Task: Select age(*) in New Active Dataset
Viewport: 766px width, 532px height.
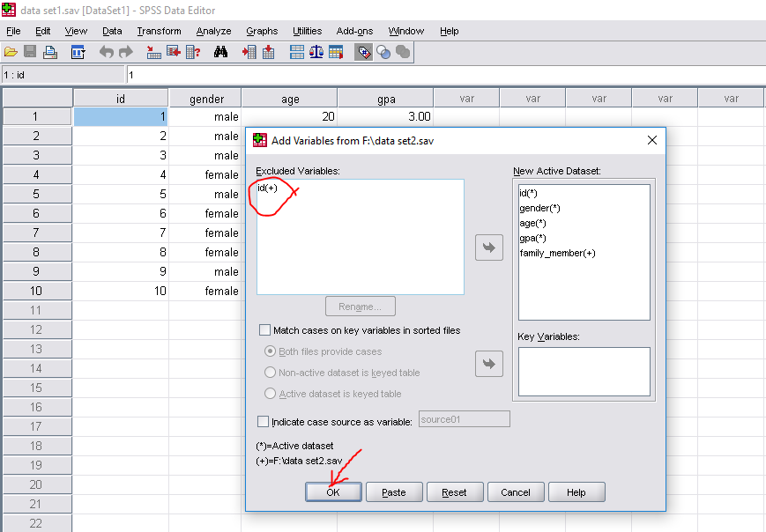Action: point(532,224)
